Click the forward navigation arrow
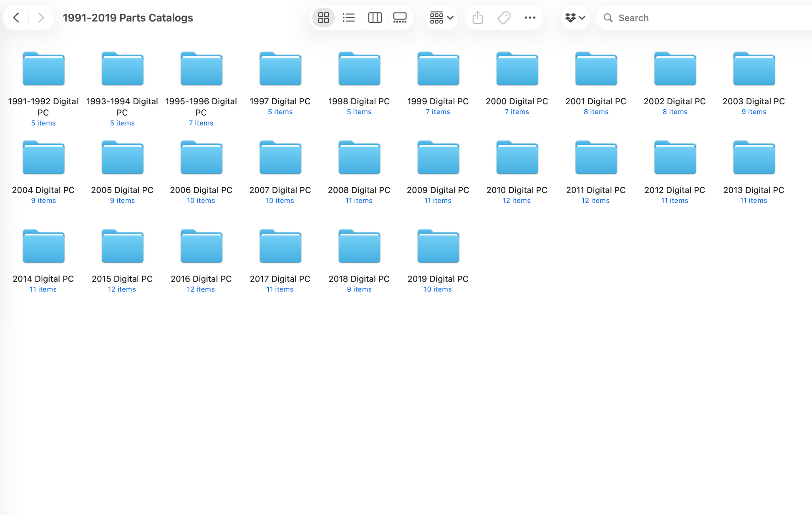 40,18
